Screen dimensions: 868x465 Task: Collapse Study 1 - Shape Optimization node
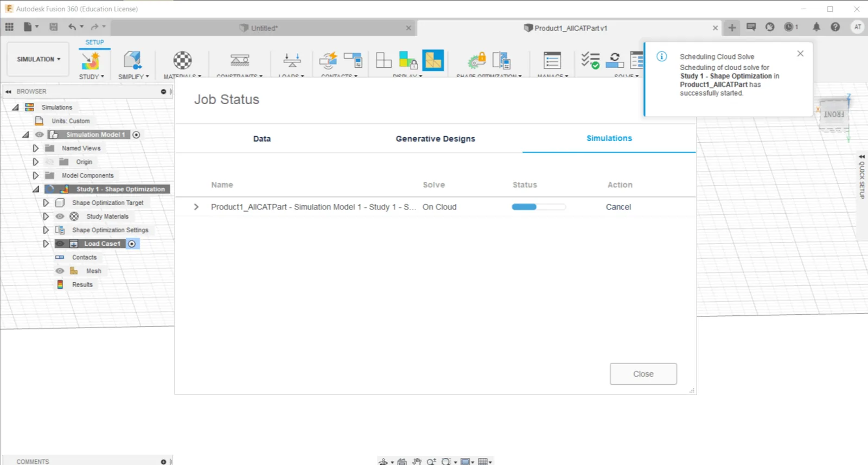tap(36, 189)
